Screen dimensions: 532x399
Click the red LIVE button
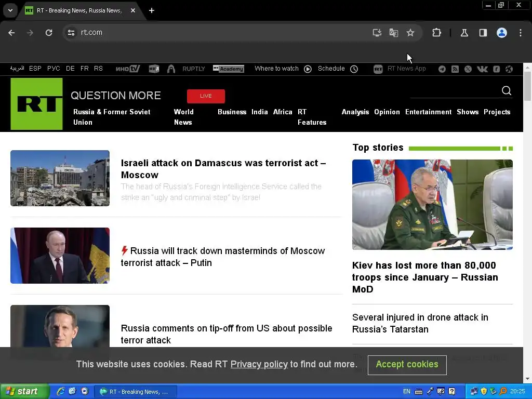(206, 96)
